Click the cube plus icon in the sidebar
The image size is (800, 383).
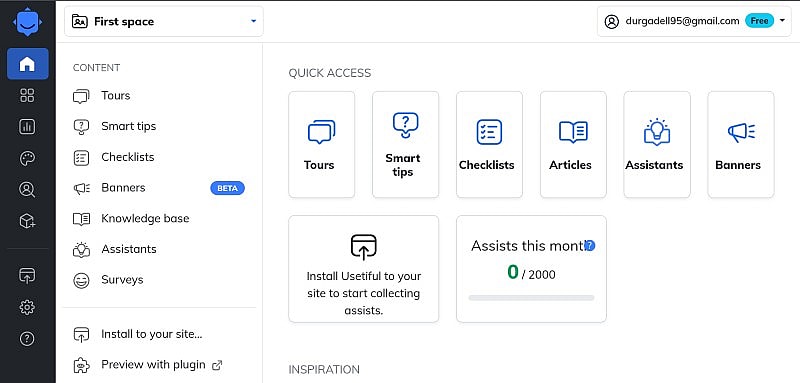point(27,221)
